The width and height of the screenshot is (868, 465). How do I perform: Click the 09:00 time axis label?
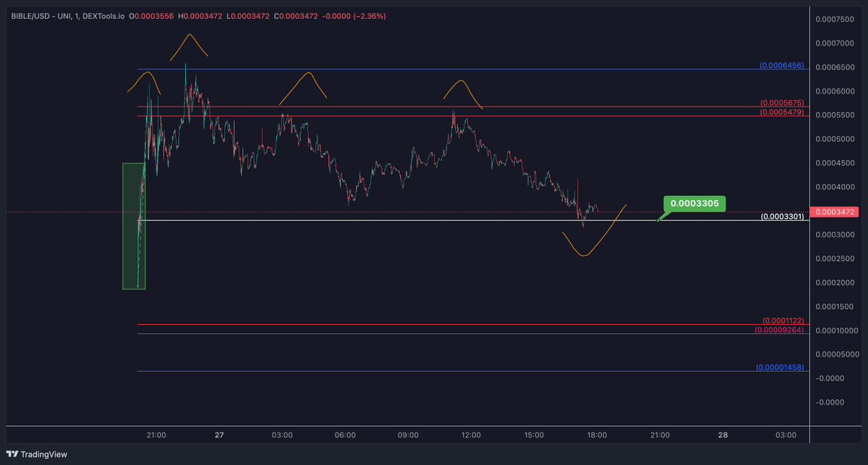(408, 435)
